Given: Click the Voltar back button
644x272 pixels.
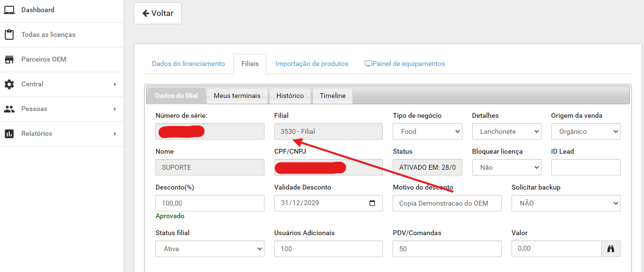Looking at the screenshot, I should coord(158,13).
